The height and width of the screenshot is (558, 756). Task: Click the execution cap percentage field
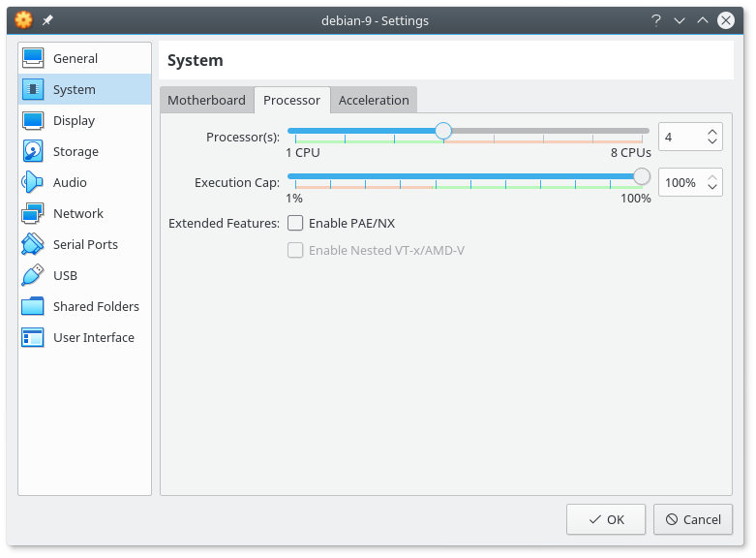(680, 182)
